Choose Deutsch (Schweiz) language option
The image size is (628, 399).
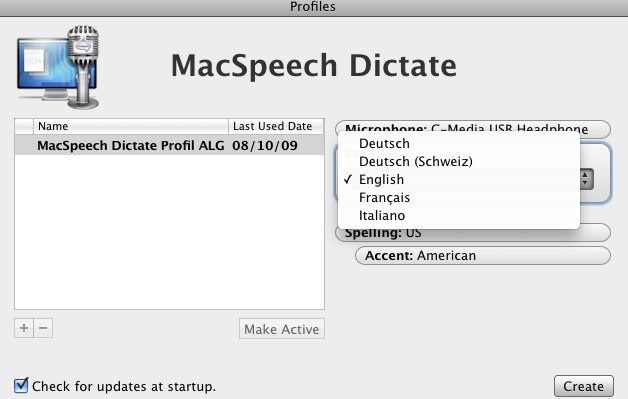(x=459, y=161)
